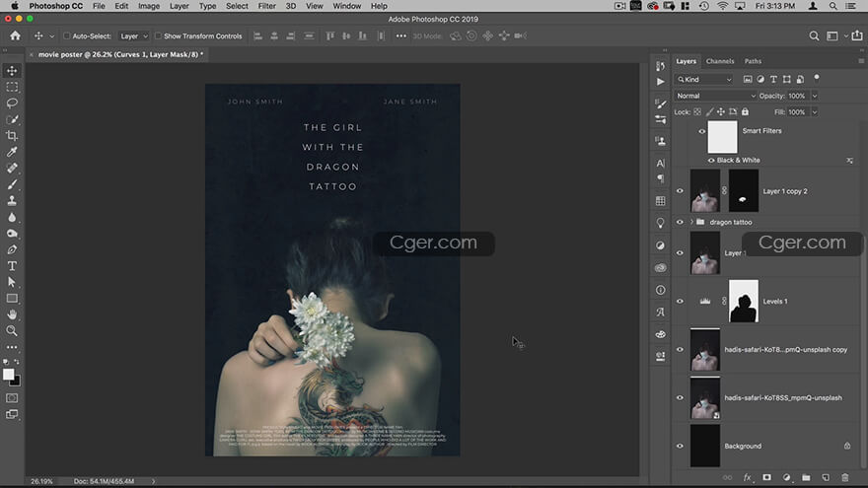Create a new layer icon
This screenshot has width=868, height=488.
(x=826, y=477)
